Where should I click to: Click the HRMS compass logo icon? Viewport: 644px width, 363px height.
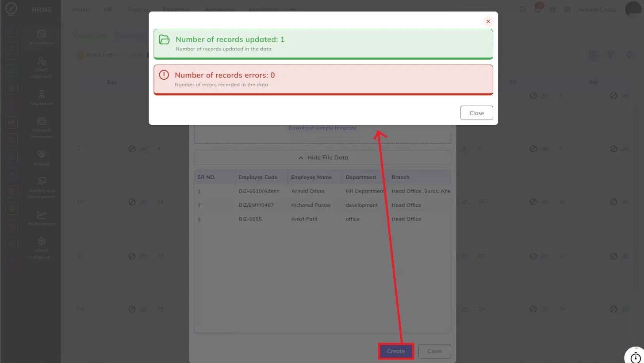pyautogui.click(x=11, y=9)
